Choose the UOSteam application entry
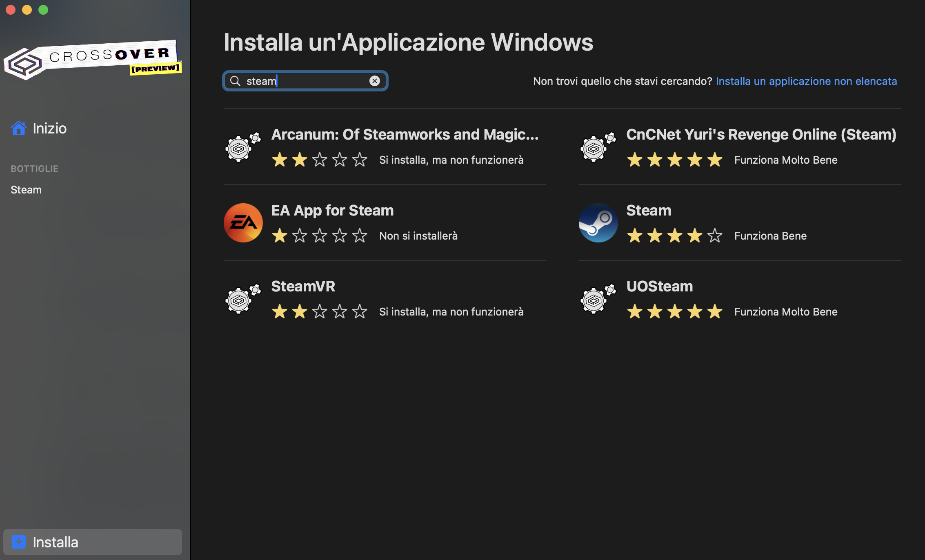The width and height of the screenshot is (925, 560). coord(659,287)
